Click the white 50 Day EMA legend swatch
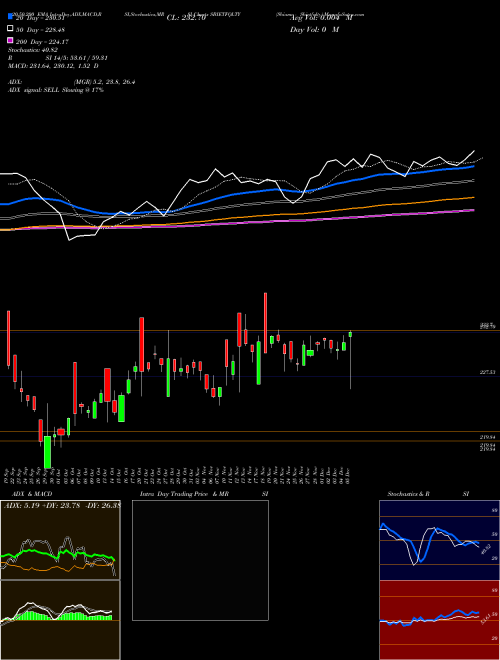 (x=10, y=29)
